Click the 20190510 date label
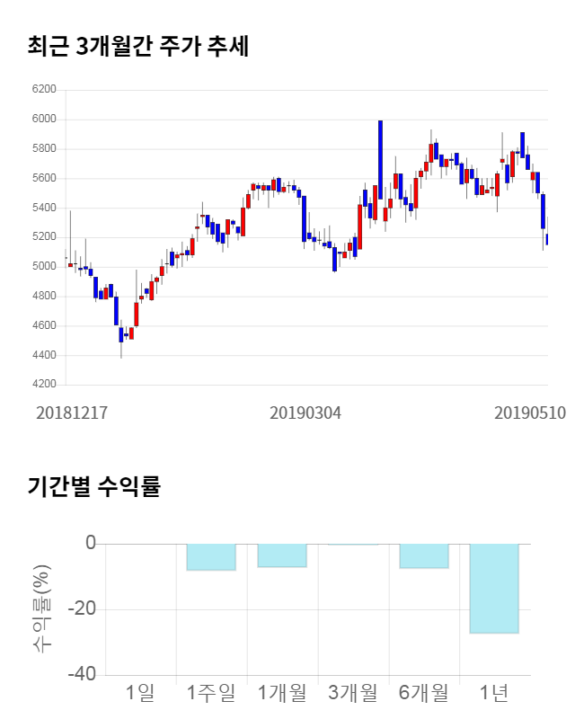Screen dimensions: 575x728 (530, 413)
